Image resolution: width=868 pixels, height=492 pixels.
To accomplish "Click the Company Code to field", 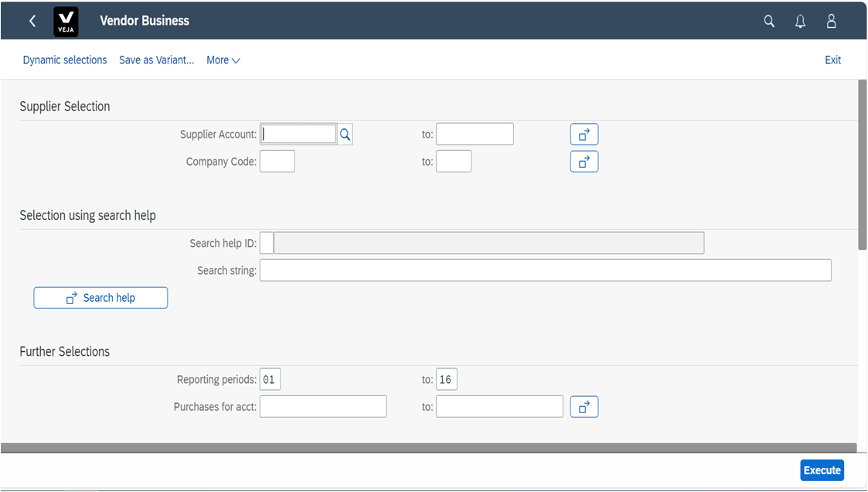I will pos(454,161).
